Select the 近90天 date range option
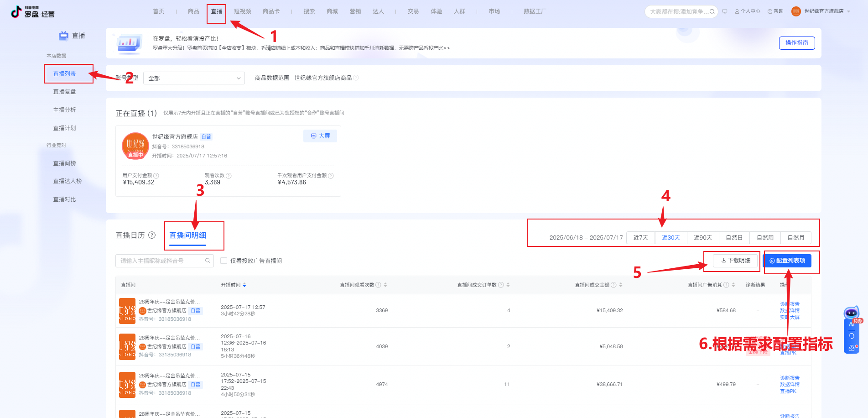The image size is (868, 418). (x=702, y=237)
